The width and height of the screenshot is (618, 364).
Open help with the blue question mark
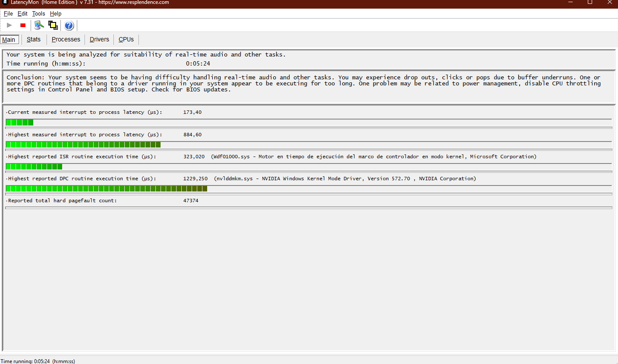tap(69, 25)
